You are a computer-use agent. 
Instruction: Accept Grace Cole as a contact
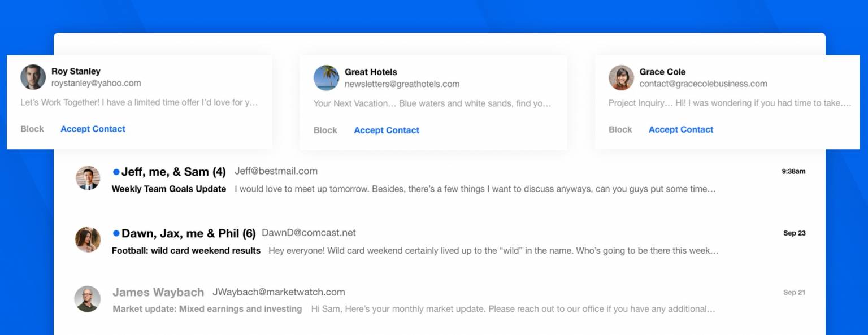pyautogui.click(x=681, y=129)
